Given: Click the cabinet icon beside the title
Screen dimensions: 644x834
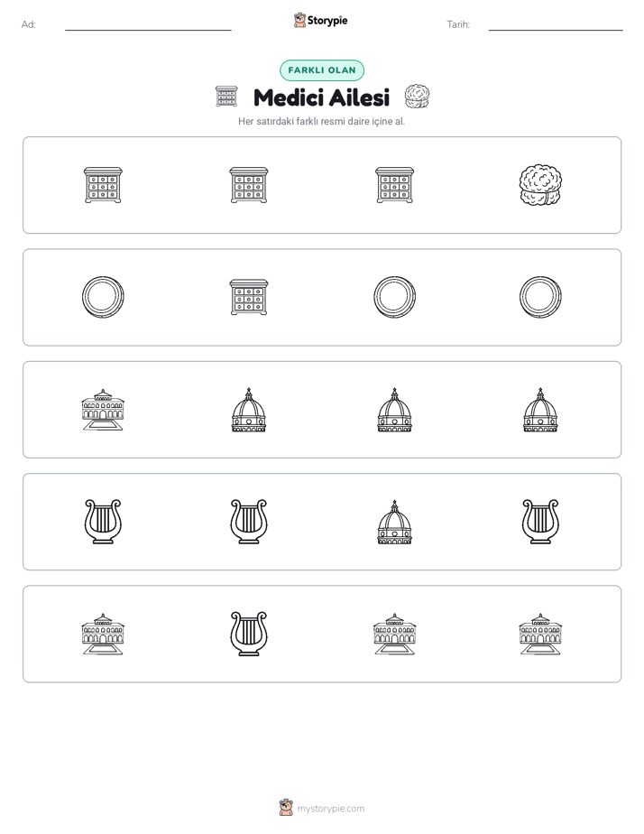Looking at the screenshot, I should [x=227, y=97].
